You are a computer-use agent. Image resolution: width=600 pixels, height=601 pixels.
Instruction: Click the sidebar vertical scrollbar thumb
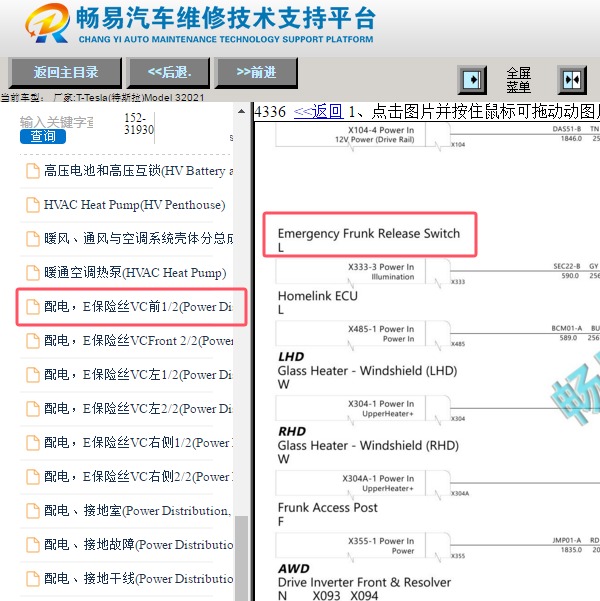pos(241,558)
